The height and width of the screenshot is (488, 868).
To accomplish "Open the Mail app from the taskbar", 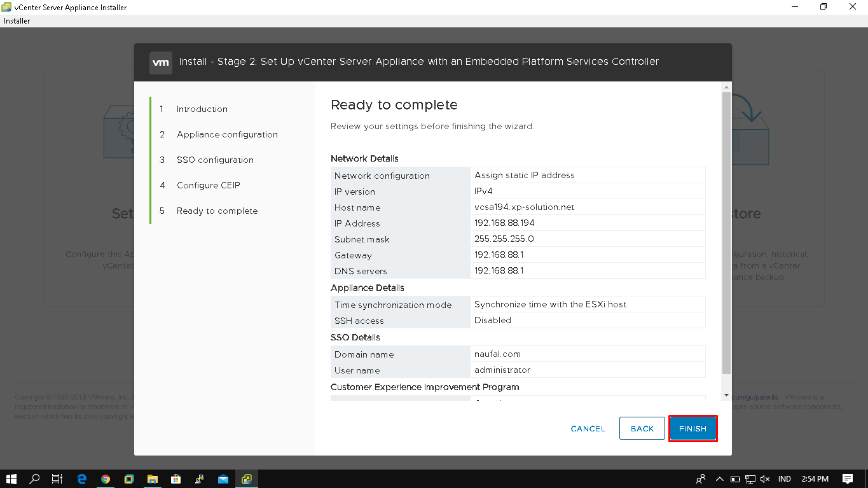I will coord(223,478).
